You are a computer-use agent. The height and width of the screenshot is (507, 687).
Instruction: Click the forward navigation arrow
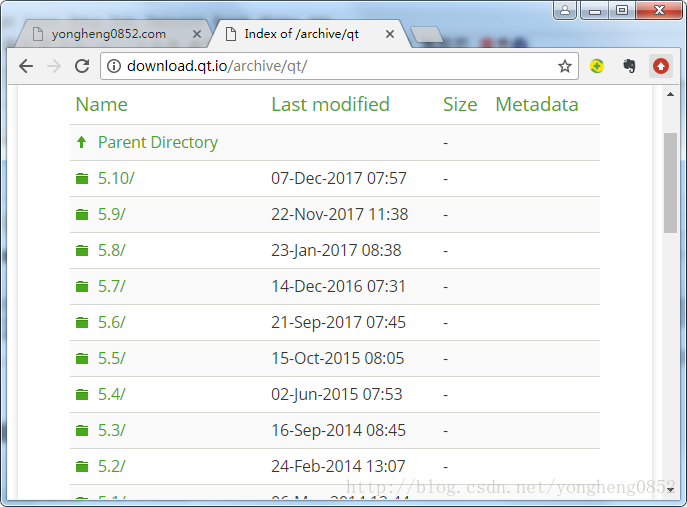pyautogui.click(x=54, y=66)
